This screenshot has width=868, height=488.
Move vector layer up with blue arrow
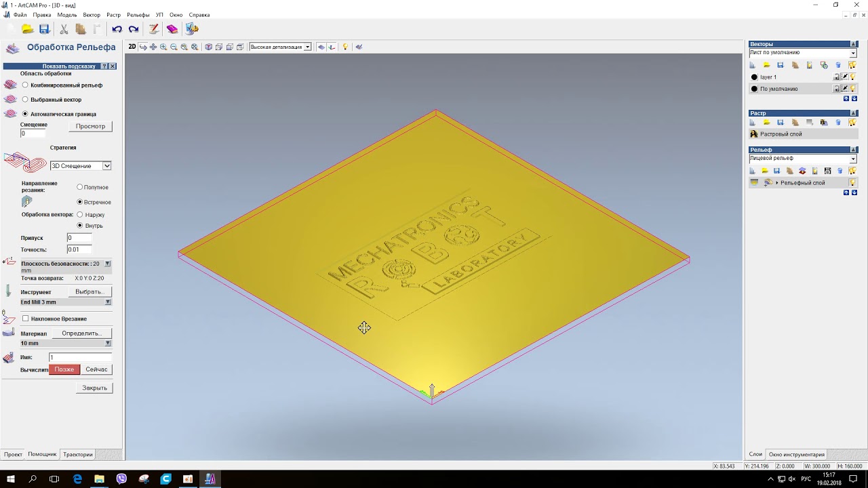click(846, 99)
